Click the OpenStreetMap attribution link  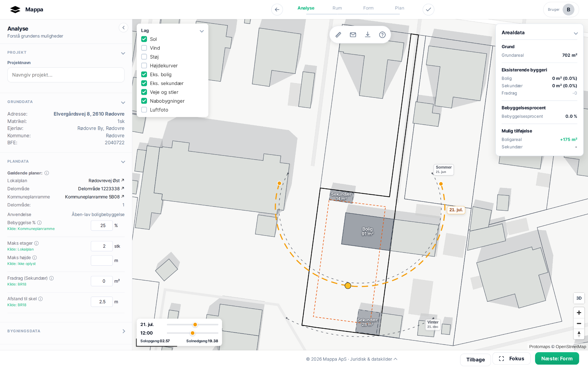[571, 347]
